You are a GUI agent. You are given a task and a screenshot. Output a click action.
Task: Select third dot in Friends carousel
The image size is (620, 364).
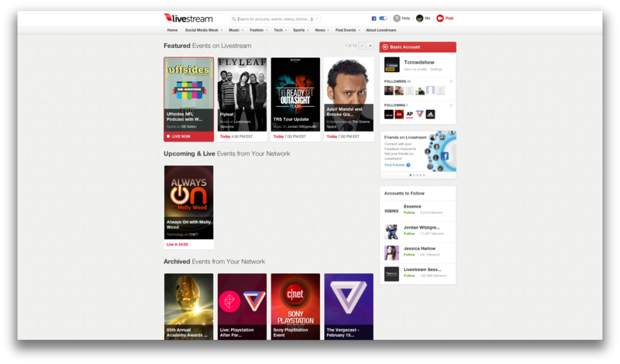point(417,175)
